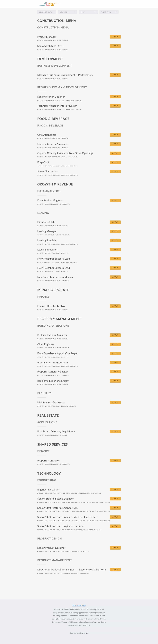The width and height of the screenshot is (158, 644).
Task: Visit the Flow Home Page link
Action: click(x=79, y=605)
